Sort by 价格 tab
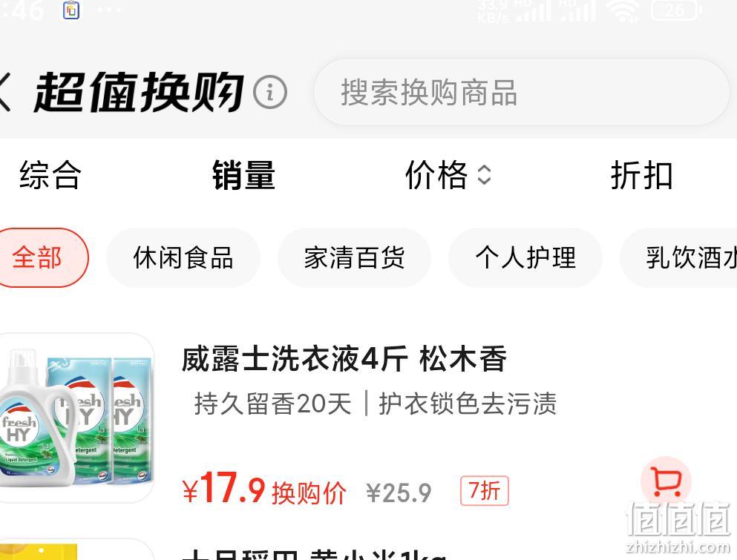Image resolution: width=737 pixels, height=560 pixels. pos(436,175)
